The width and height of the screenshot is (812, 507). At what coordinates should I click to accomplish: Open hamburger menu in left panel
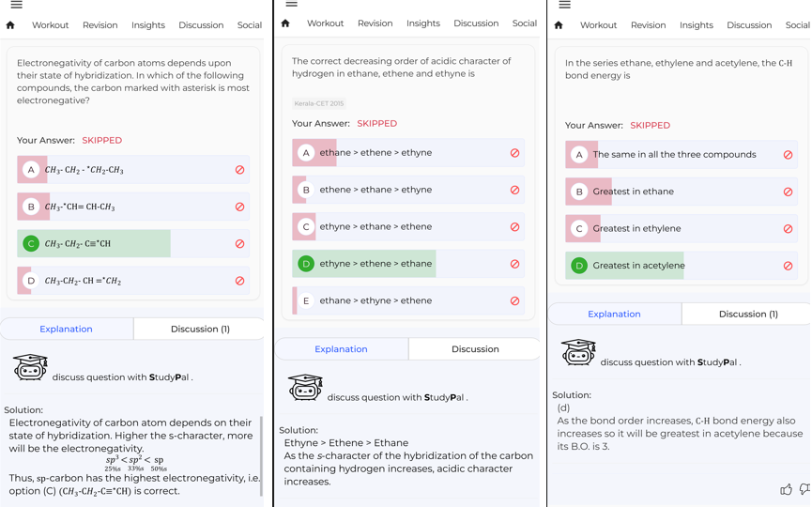(17, 5)
